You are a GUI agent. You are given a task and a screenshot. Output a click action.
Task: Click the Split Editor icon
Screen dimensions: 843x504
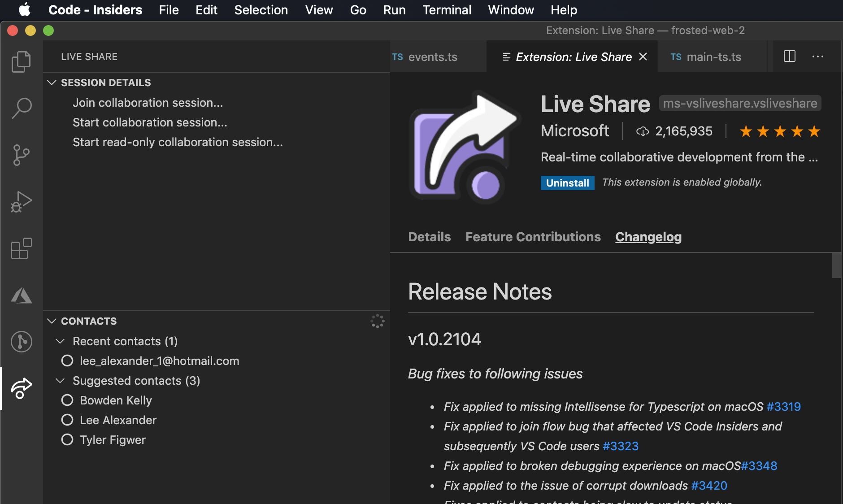[x=790, y=56]
